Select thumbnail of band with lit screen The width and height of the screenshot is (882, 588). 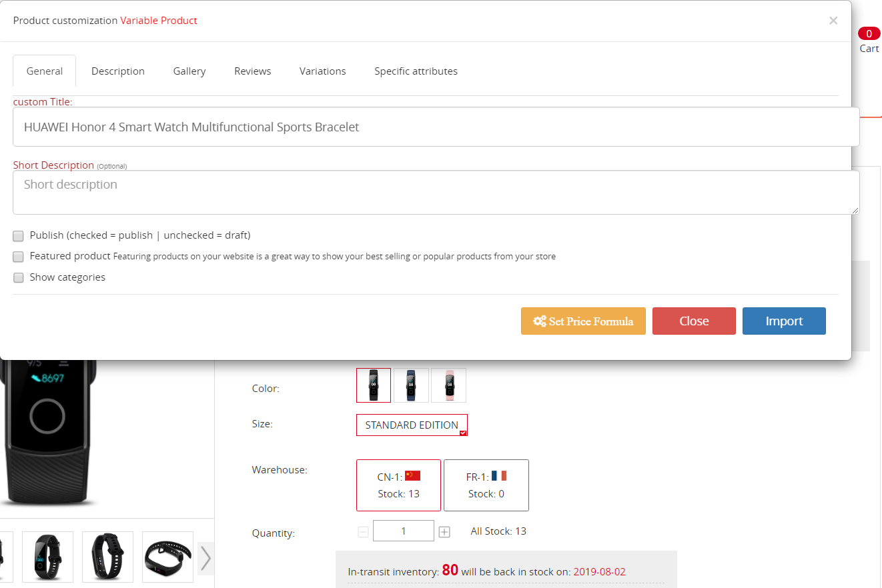(x=47, y=557)
